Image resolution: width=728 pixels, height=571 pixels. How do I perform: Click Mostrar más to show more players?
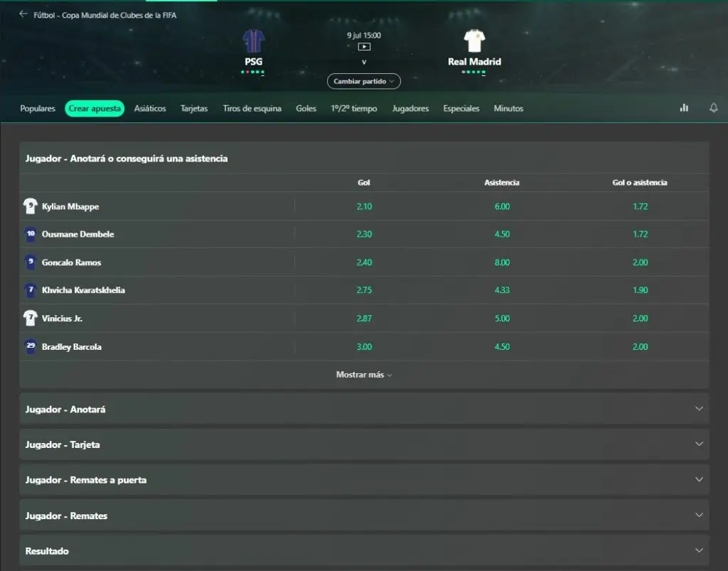[364, 375]
